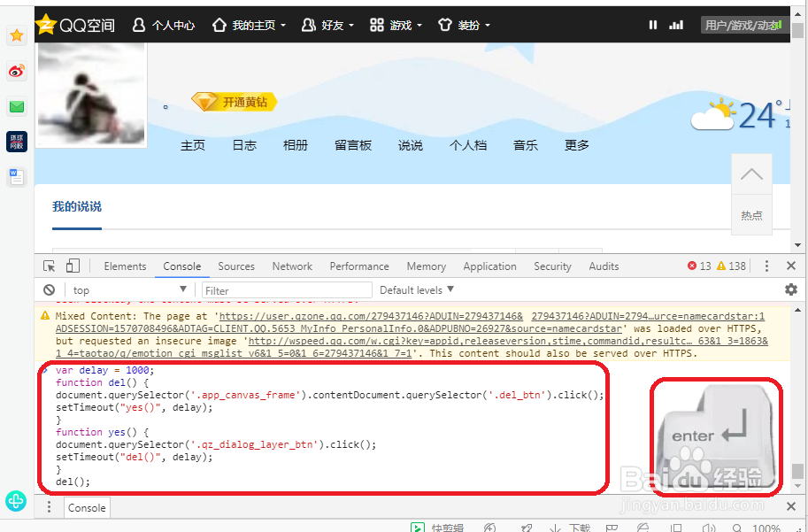Click the audio equalizer bars icon

click(x=676, y=25)
